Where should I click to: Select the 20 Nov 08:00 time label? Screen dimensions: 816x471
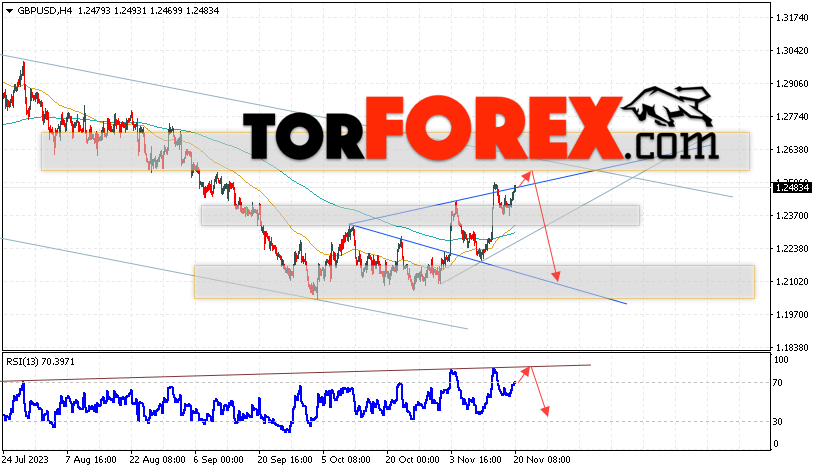(x=542, y=460)
